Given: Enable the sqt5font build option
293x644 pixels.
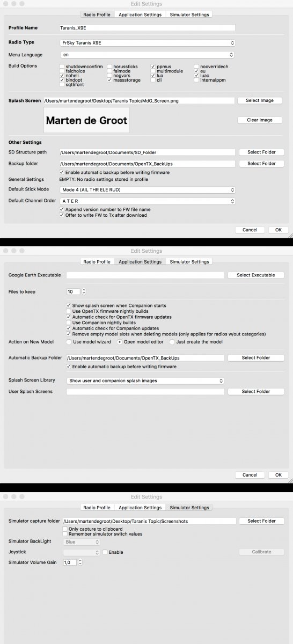Looking at the screenshot, I should (62, 85).
